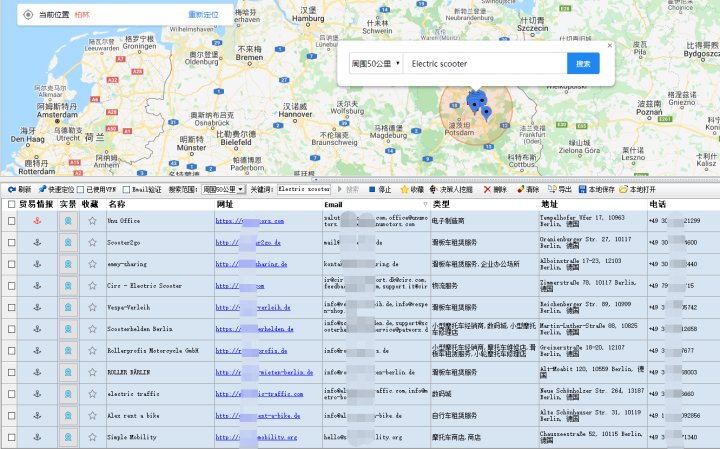720x449 pixels.
Task: Click the current location target icon
Action: (x=28, y=15)
